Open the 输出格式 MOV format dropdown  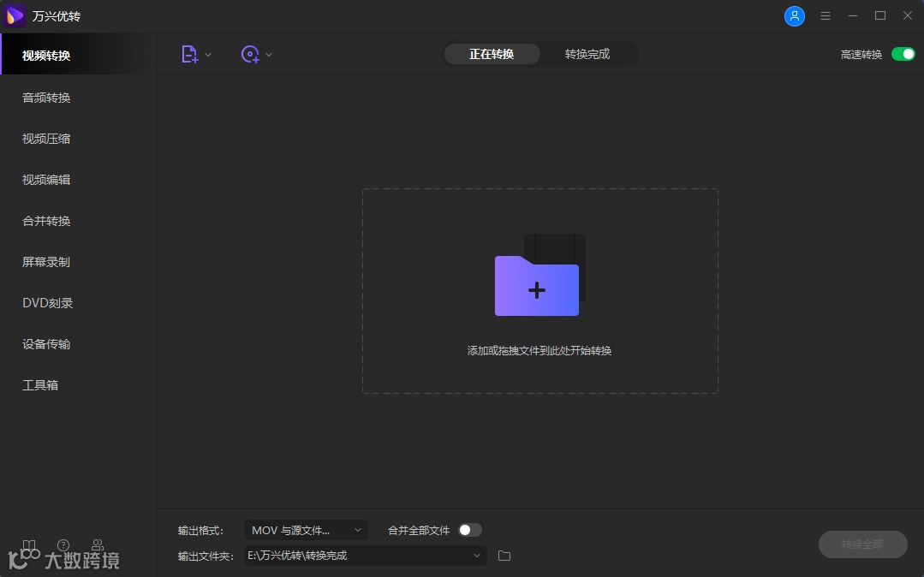[x=307, y=530]
